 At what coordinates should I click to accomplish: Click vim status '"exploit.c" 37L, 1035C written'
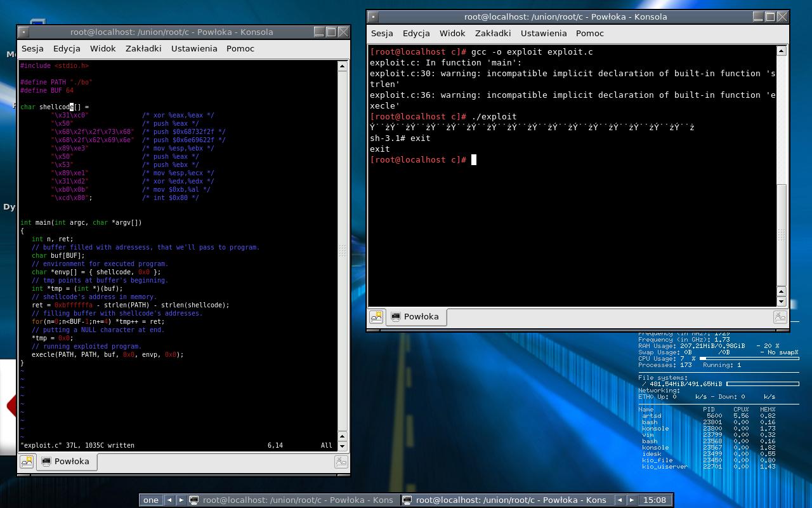click(77, 445)
